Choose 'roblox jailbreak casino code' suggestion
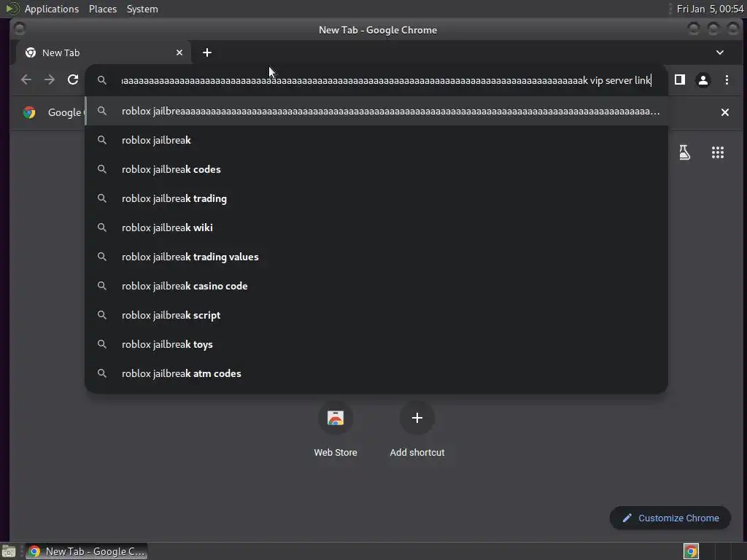747x560 pixels. click(x=377, y=286)
